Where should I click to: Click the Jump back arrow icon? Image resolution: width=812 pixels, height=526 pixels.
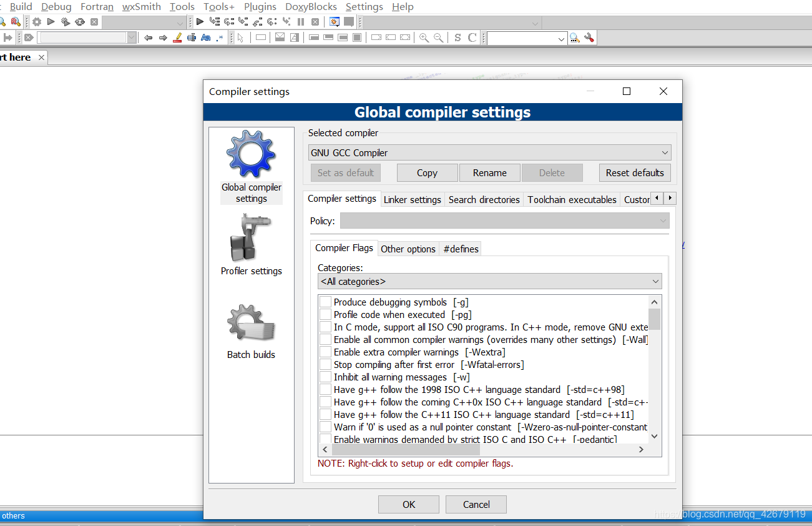click(x=148, y=38)
